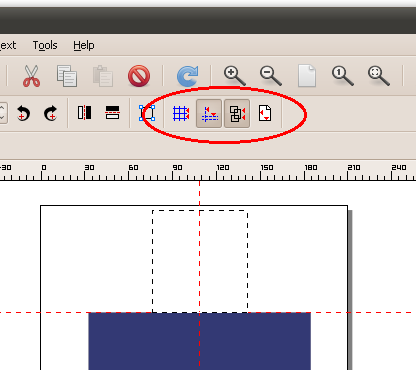Click the Zoom 1:1 magnifier icon
Viewport: 416px width, 370px height.
[x=343, y=76]
